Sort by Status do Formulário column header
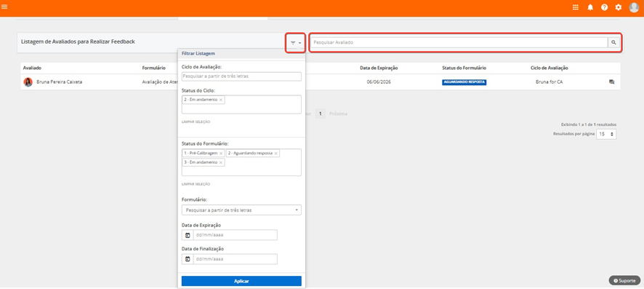The width and height of the screenshot is (644, 289). click(464, 68)
